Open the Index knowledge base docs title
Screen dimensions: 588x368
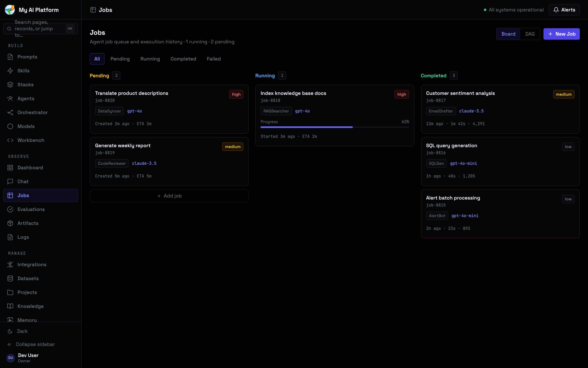click(x=293, y=93)
